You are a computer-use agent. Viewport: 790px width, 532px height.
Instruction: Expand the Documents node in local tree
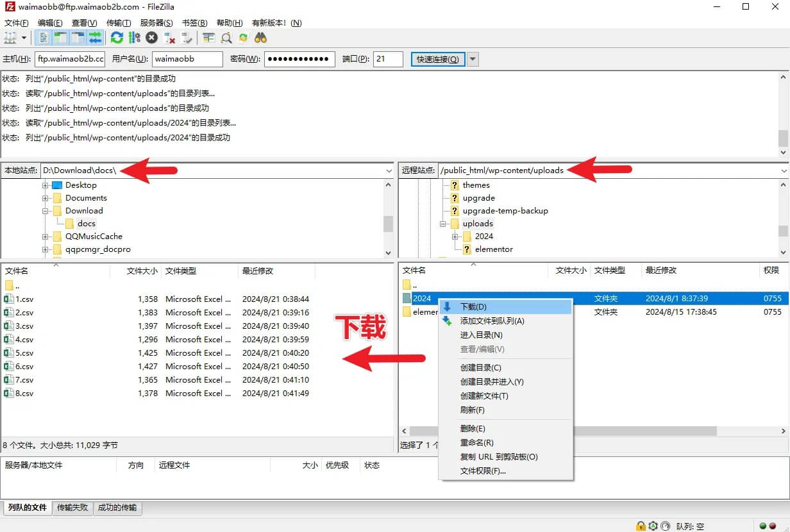pyautogui.click(x=46, y=198)
